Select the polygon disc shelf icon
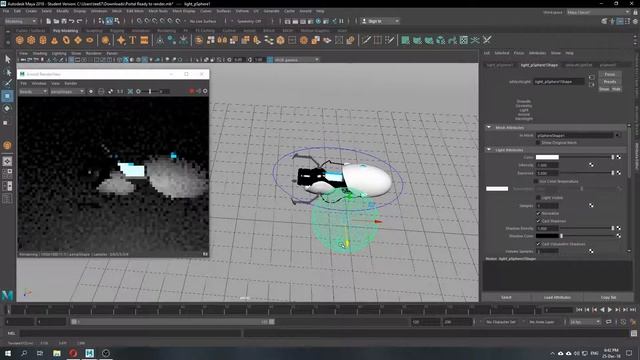This screenshot has height=360, width=640. pos(89,40)
